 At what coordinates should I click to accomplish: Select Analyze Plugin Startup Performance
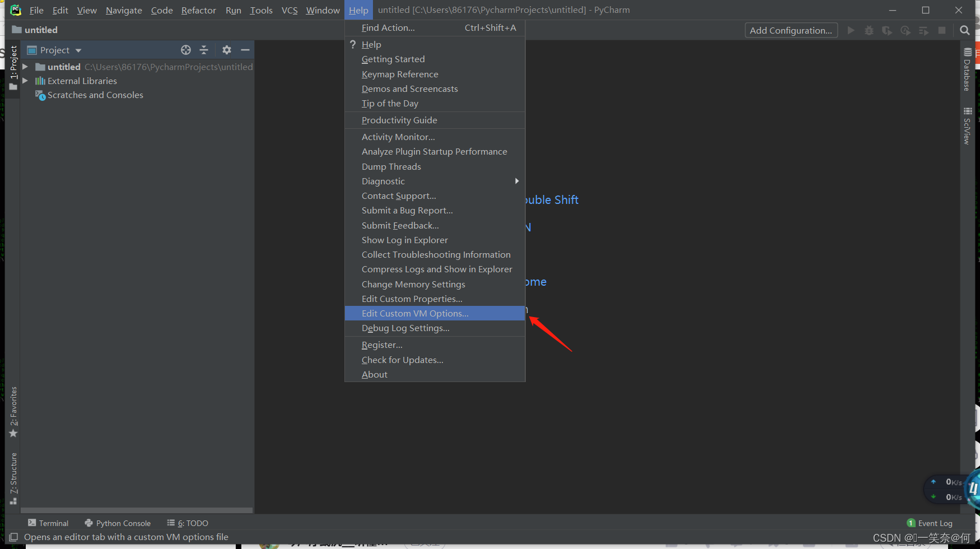click(435, 151)
